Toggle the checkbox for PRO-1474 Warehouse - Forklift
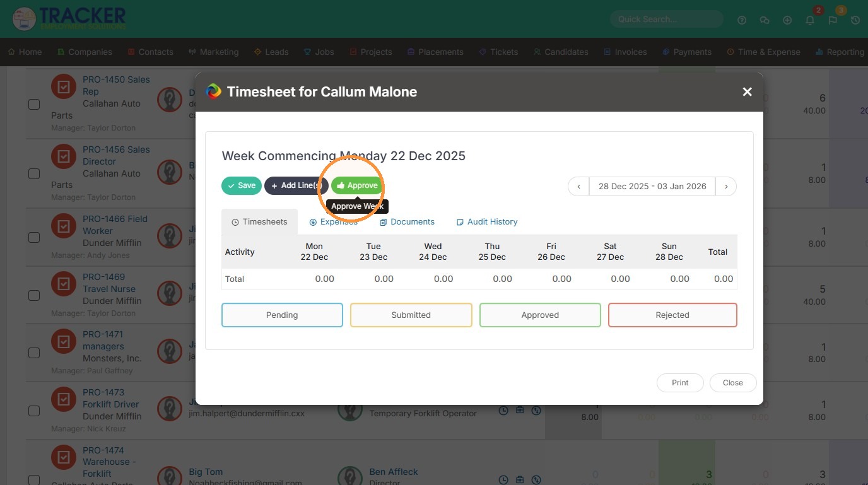868x485 pixels. 34,480
